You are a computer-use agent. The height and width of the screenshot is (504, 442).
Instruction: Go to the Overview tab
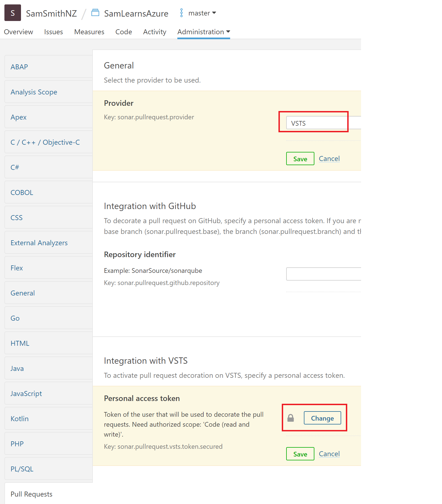point(19,32)
